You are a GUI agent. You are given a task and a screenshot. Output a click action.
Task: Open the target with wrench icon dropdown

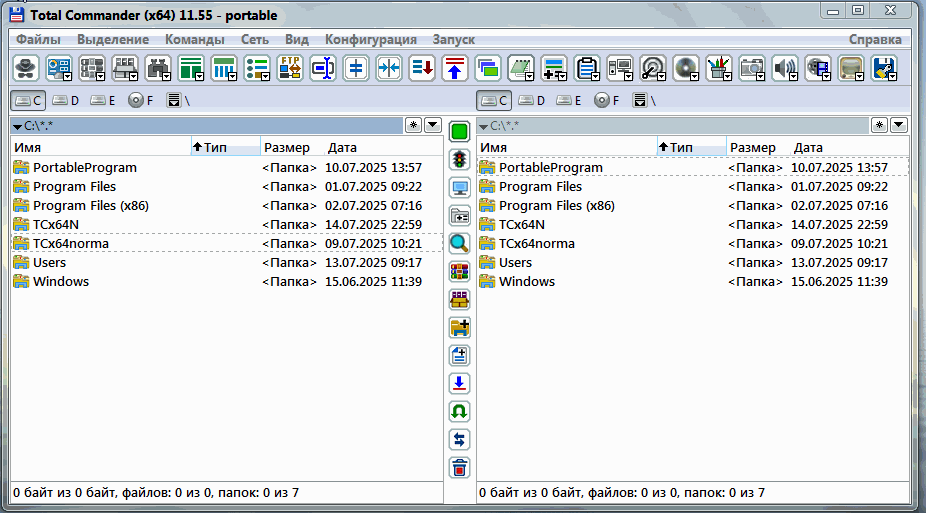[653, 68]
